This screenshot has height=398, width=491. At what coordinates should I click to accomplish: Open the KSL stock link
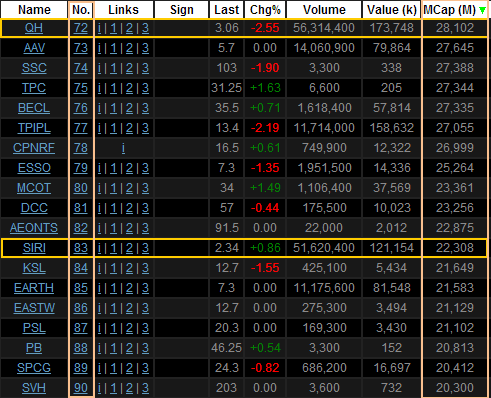[x=34, y=268]
